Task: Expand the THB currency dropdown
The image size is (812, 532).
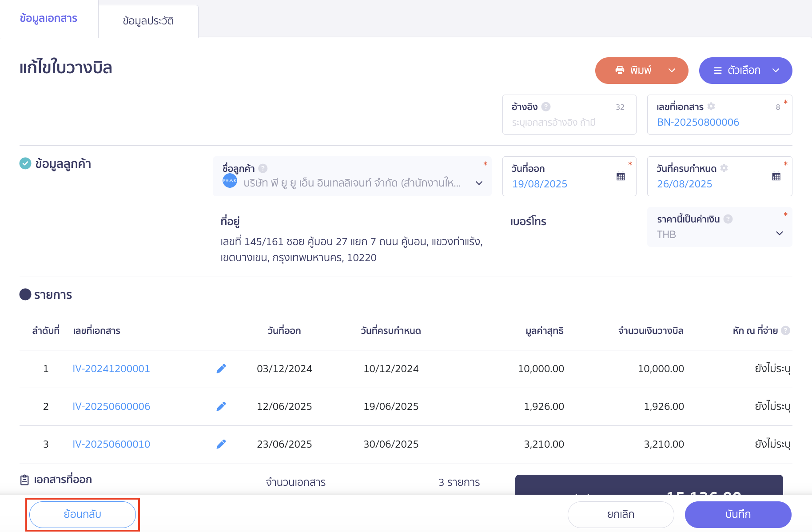Action: (x=779, y=233)
